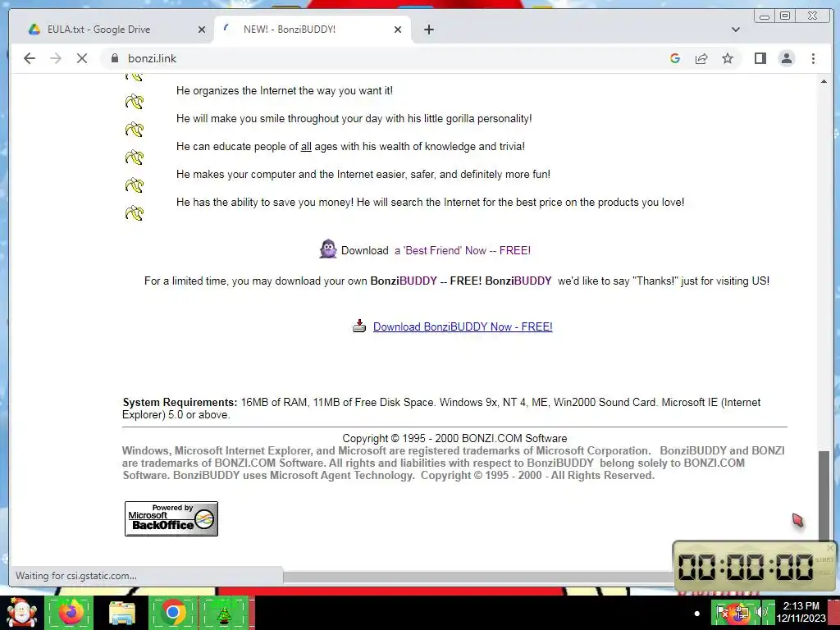
Task: Click the Powered by Microsoft BackOffice badge
Action: (x=171, y=518)
